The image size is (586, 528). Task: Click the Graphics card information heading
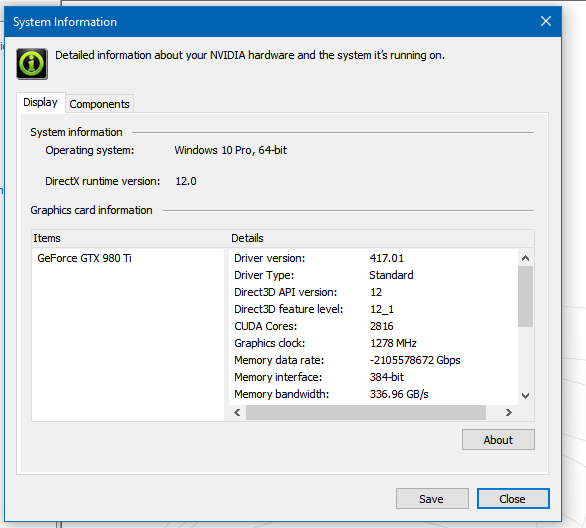[x=91, y=210]
